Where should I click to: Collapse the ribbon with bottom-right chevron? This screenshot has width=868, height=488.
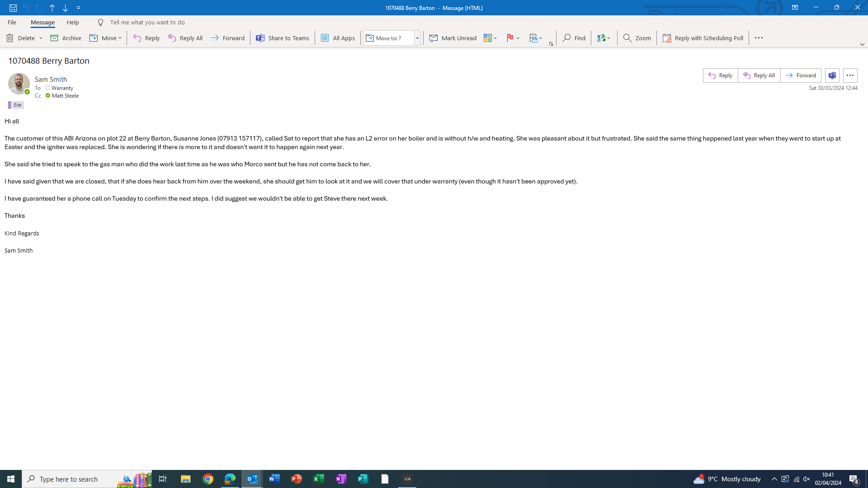coord(862,44)
